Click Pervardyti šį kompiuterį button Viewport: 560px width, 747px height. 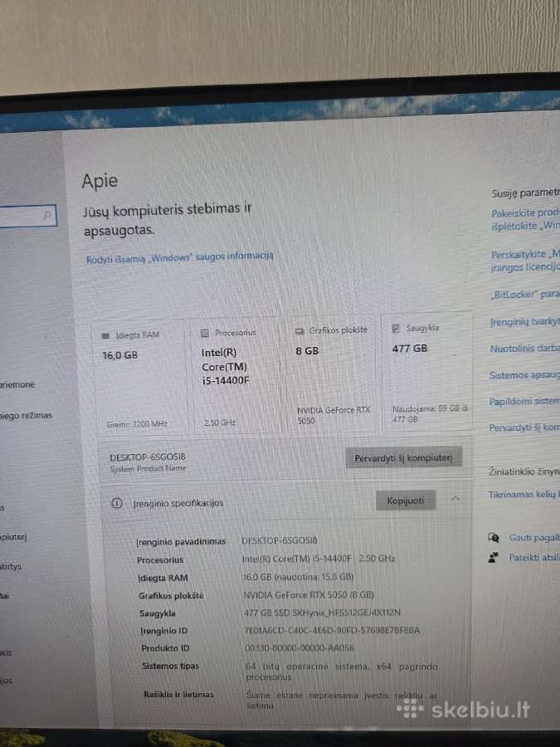pos(403,458)
